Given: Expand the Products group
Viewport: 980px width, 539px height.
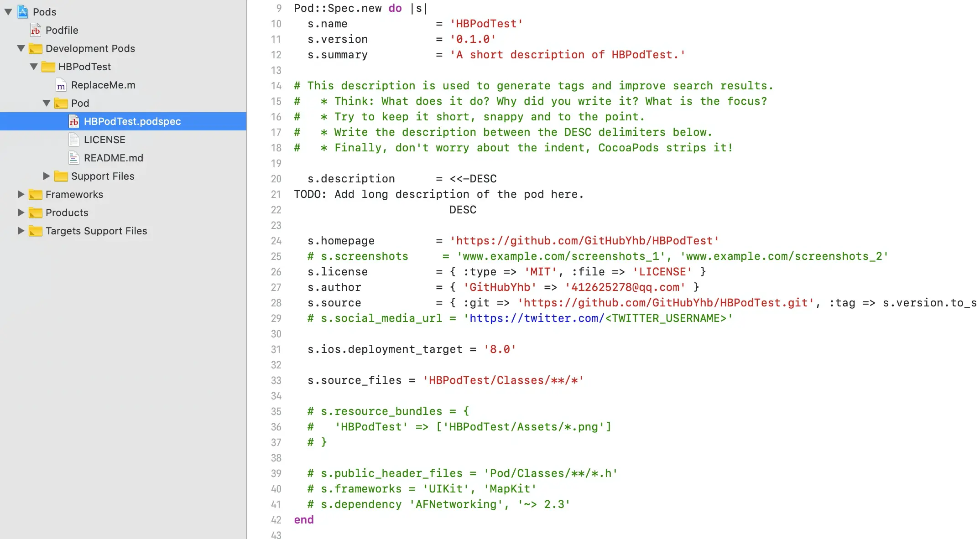Looking at the screenshot, I should point(21,212).
